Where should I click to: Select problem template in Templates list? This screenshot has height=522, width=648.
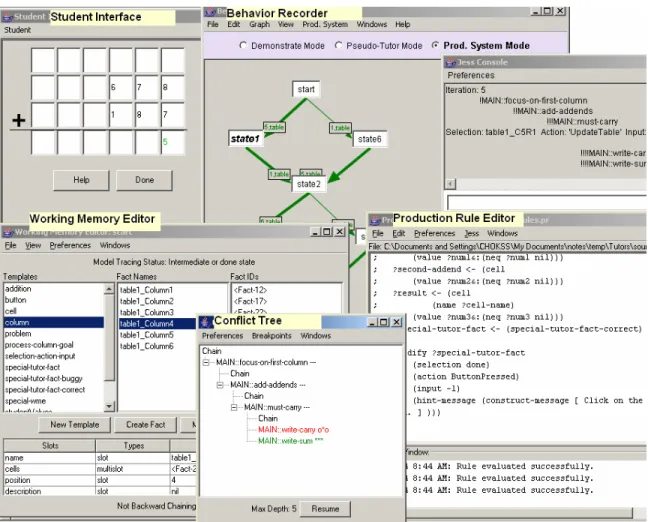coord(54,334)
